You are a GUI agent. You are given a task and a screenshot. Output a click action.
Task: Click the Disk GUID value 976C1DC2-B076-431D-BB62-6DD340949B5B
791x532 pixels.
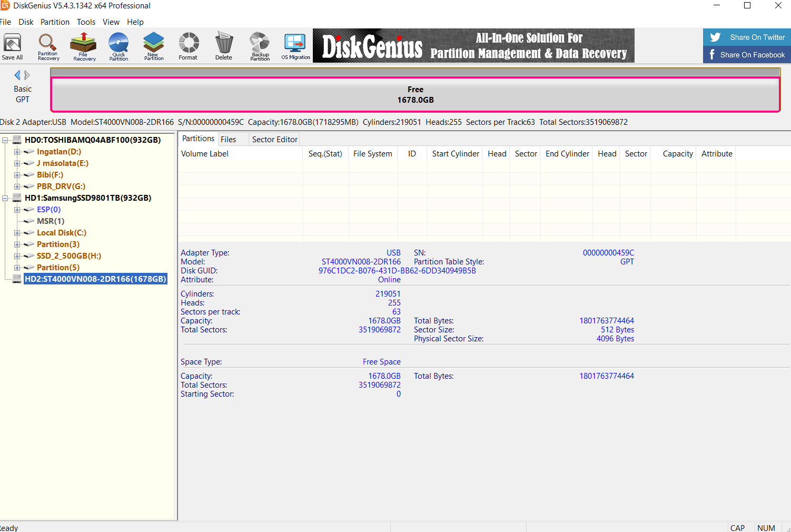coord(397,271)
